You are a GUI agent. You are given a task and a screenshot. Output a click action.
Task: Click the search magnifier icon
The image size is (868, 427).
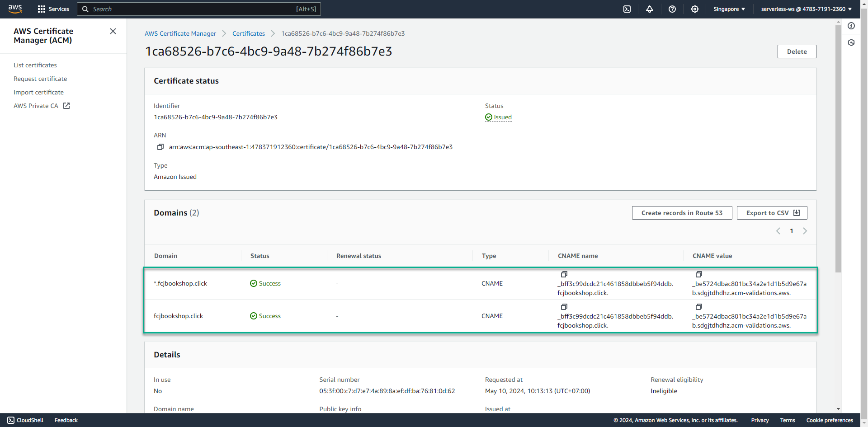pos(85,9)
